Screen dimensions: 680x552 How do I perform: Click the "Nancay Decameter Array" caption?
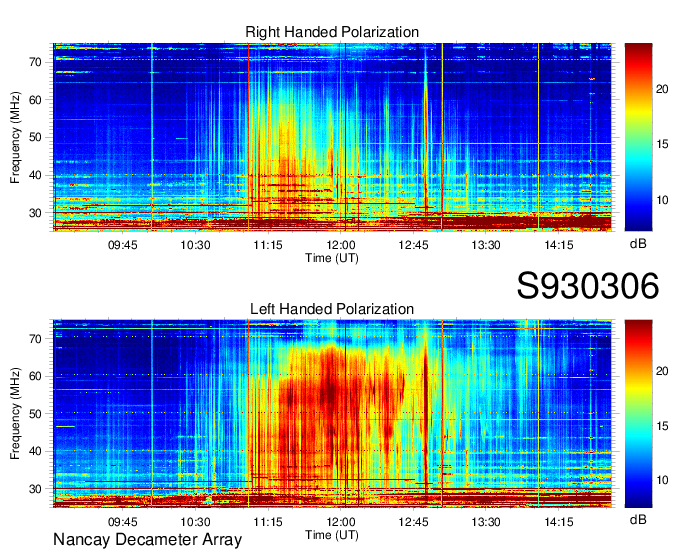pyautogui.click(x=147, y=539)
